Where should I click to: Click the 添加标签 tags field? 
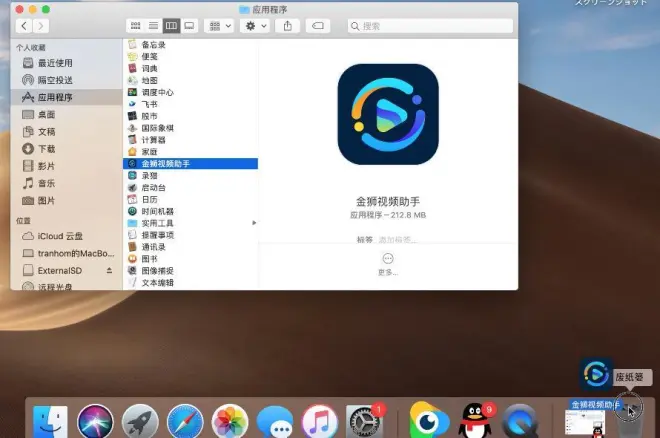click(x=398, y=239)
